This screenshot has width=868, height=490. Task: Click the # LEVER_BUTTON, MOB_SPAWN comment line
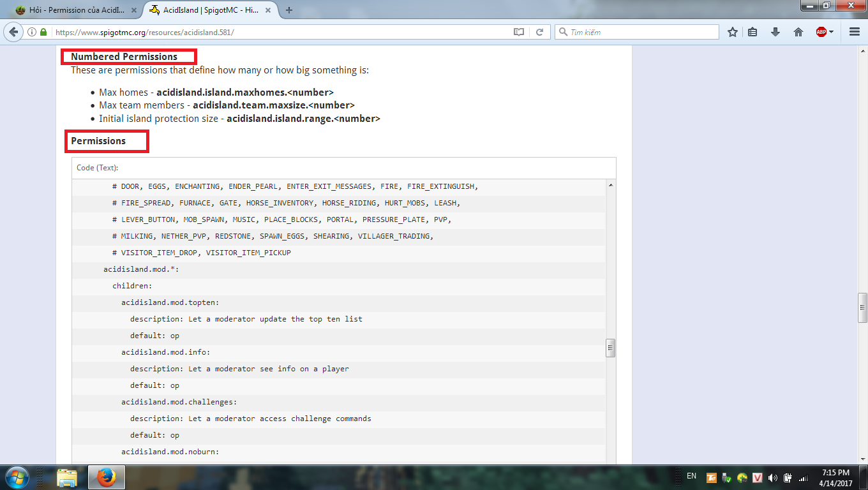pyautogui.click(x=282, y=219)
